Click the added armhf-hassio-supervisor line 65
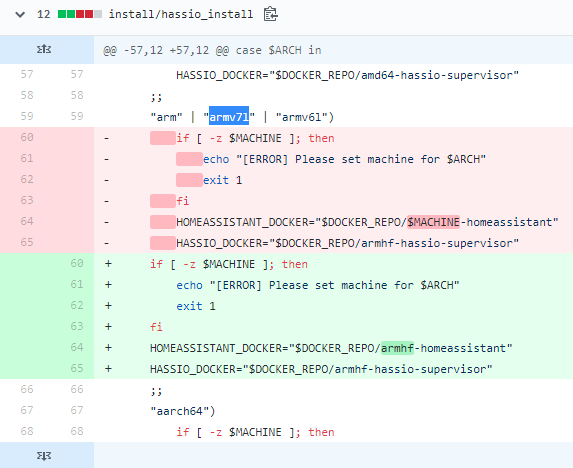The width and height of the screenshot is (573, 468). pyautogui.click(x=321, y=369)
